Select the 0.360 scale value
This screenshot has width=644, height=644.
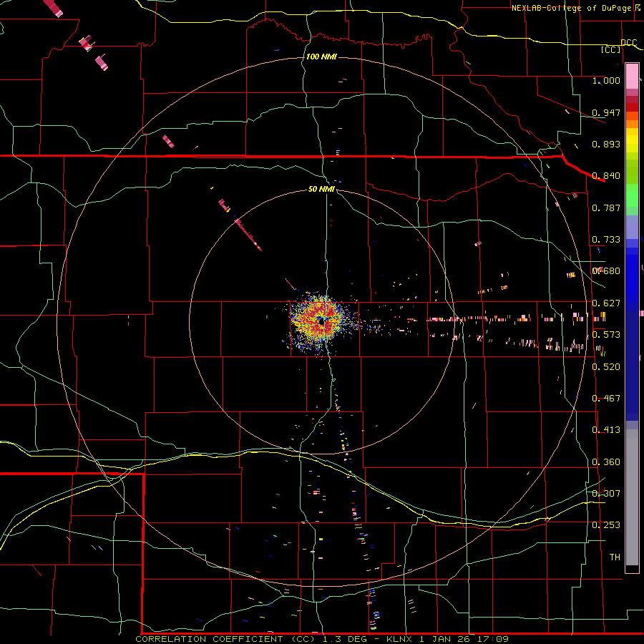click(606, 462)
